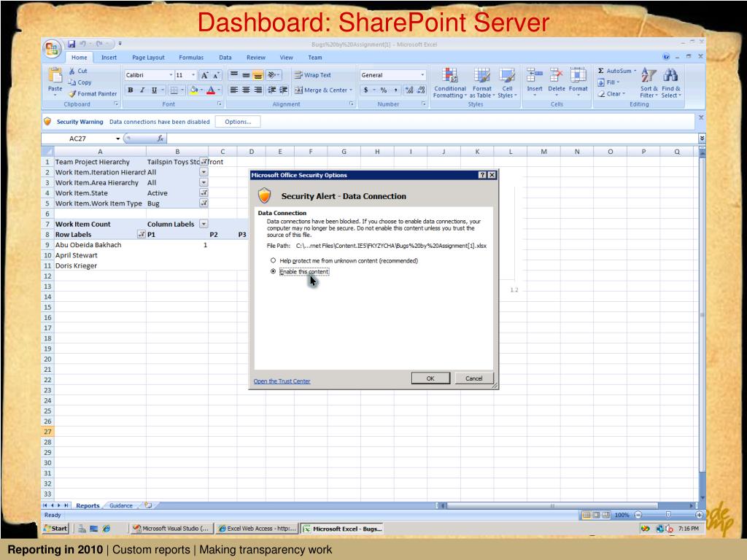
Task: Click the zoom slider in the status bar
Action: (x=668, y=515)
